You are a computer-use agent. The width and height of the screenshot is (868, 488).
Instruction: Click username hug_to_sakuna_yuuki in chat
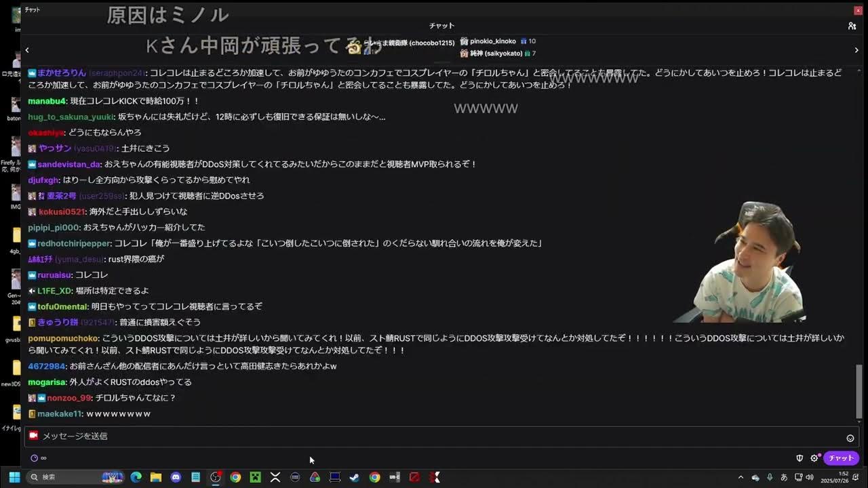click(71, 117)
